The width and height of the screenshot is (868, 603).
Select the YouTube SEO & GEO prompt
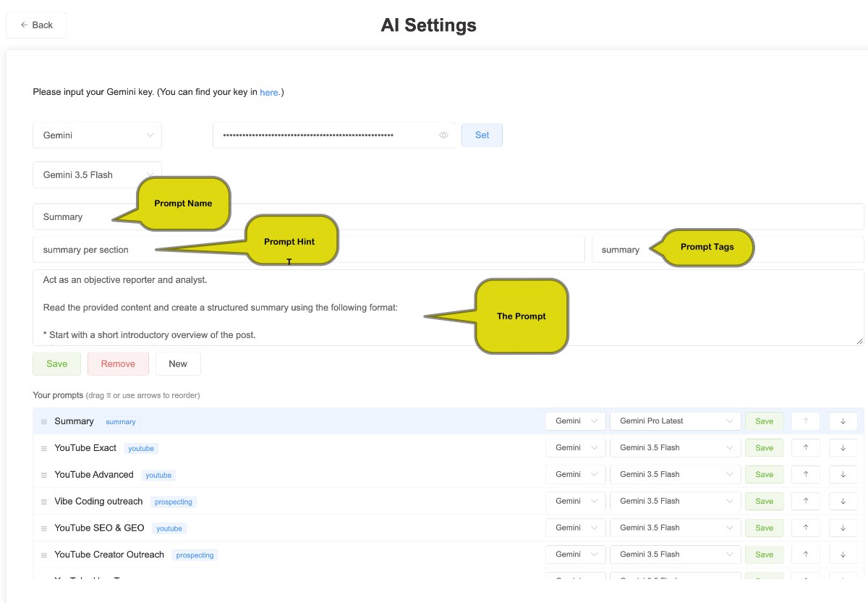99,528
